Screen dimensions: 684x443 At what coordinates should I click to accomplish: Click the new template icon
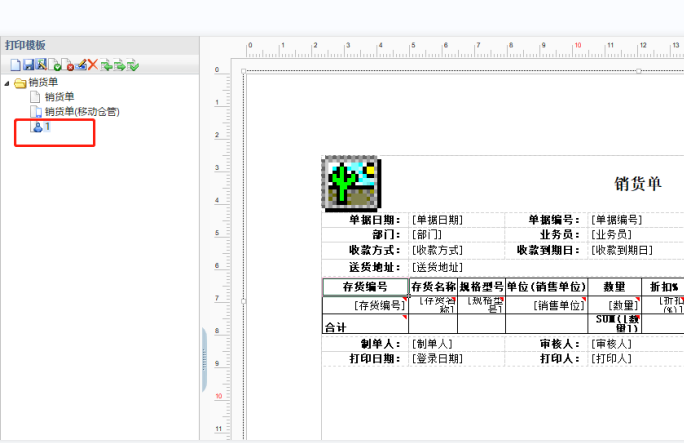click(x=16, y=65)
